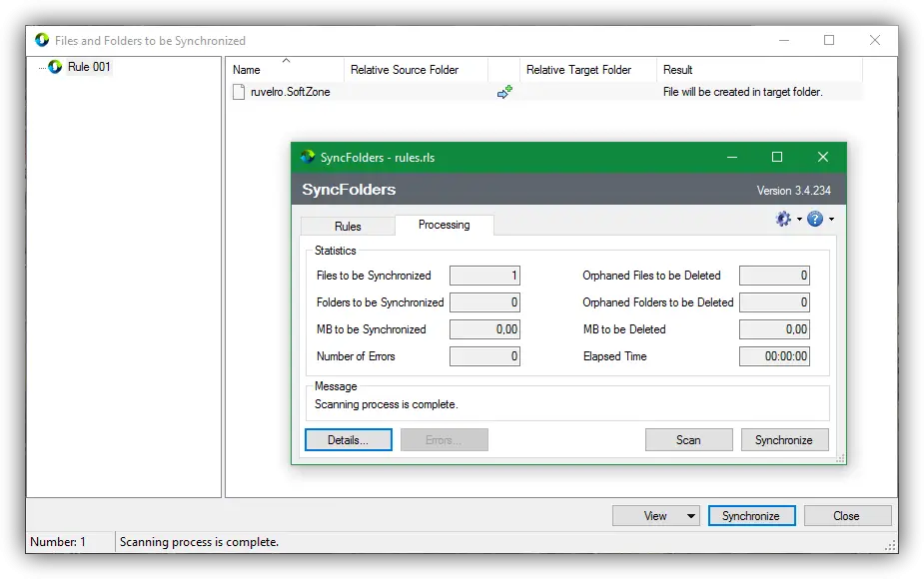This screenshot has width=924, height=579.
Task: Open the View button dropdown arrow
Action: click(690, 516)
